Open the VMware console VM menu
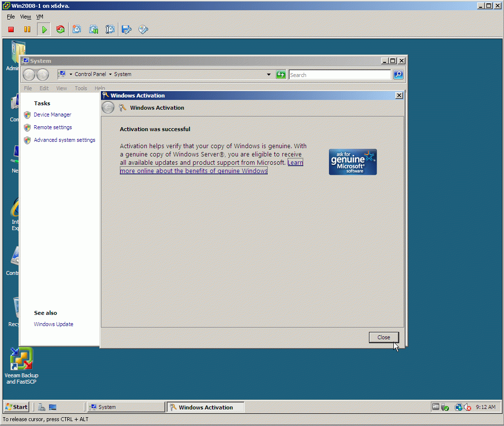Image resolution: width=504 pixels, height=426 pixels. click(x=39, y=17)
